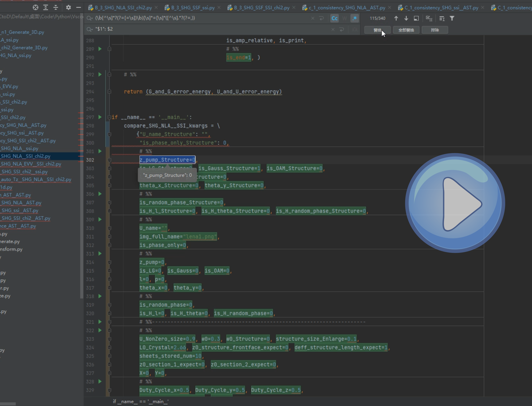Toggle the Match Case (Cc) search option
The image size is (532, 406).
334,18
